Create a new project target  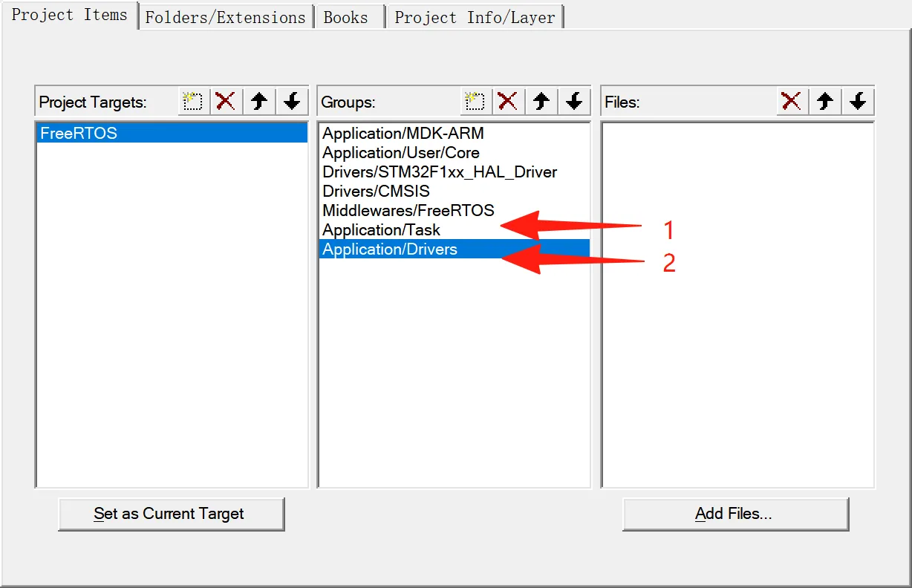[x=193, y=102]
